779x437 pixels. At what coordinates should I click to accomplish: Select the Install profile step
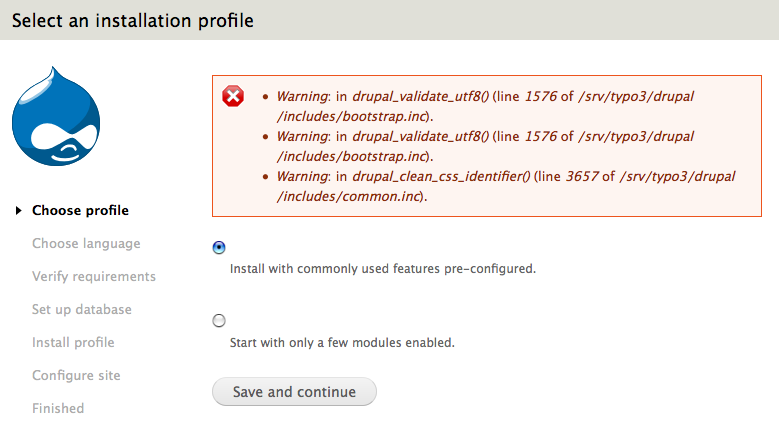coord(73,342)
